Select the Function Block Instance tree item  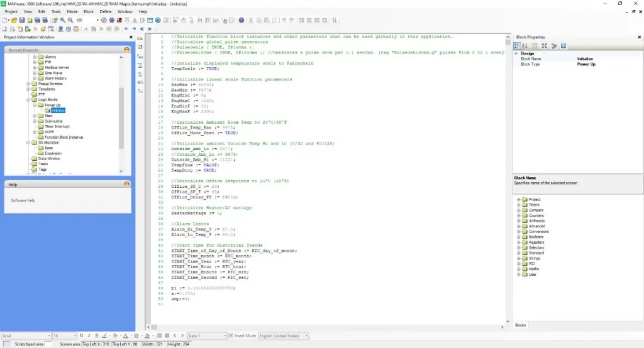[x=64, y=138]
